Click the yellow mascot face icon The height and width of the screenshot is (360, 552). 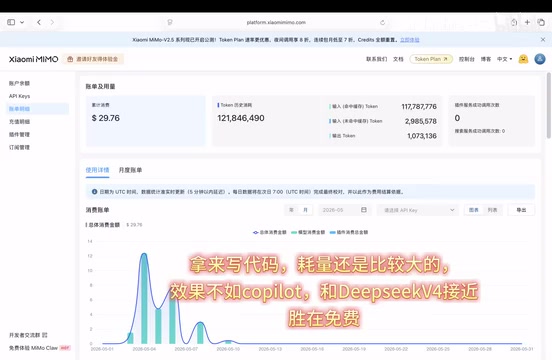pyautogui.click(x=523, y=59)
